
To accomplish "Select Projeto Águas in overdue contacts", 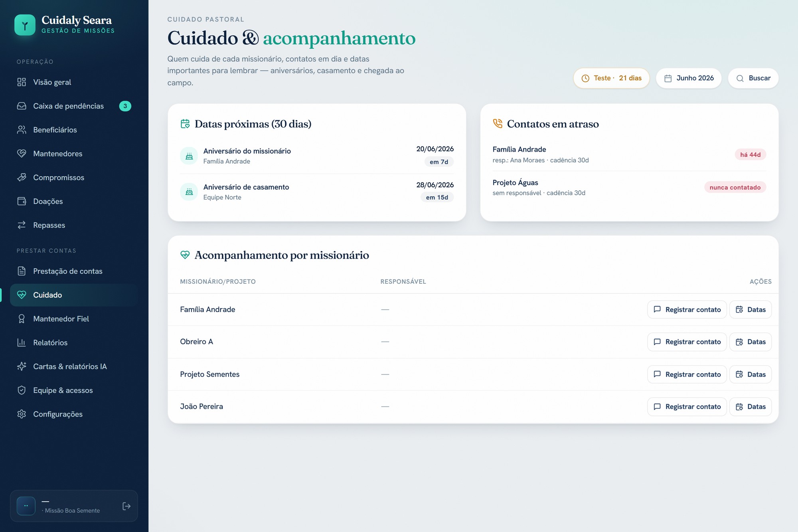I will point(515,183).
